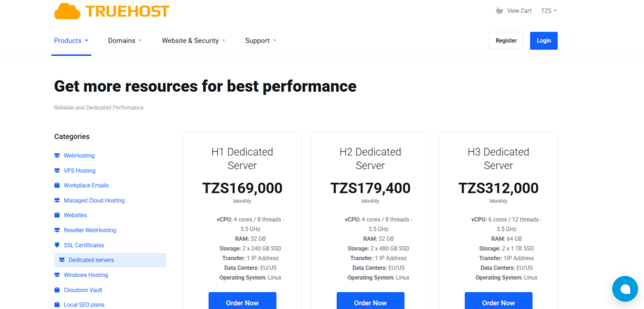
Task: Click the TZS312,000 price
Action: tap(499, 188)
